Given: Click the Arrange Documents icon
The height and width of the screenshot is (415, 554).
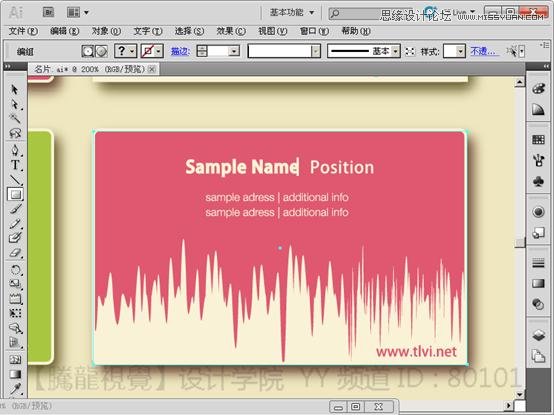Looking at the screenshot, I should [73, 13].
